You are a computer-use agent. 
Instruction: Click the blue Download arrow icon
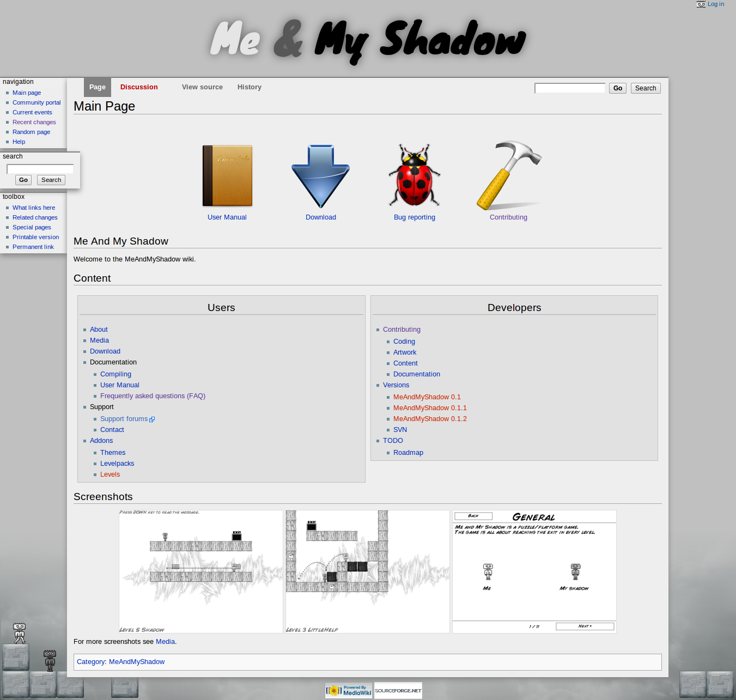pyautogui.click(x=320, y=176)
